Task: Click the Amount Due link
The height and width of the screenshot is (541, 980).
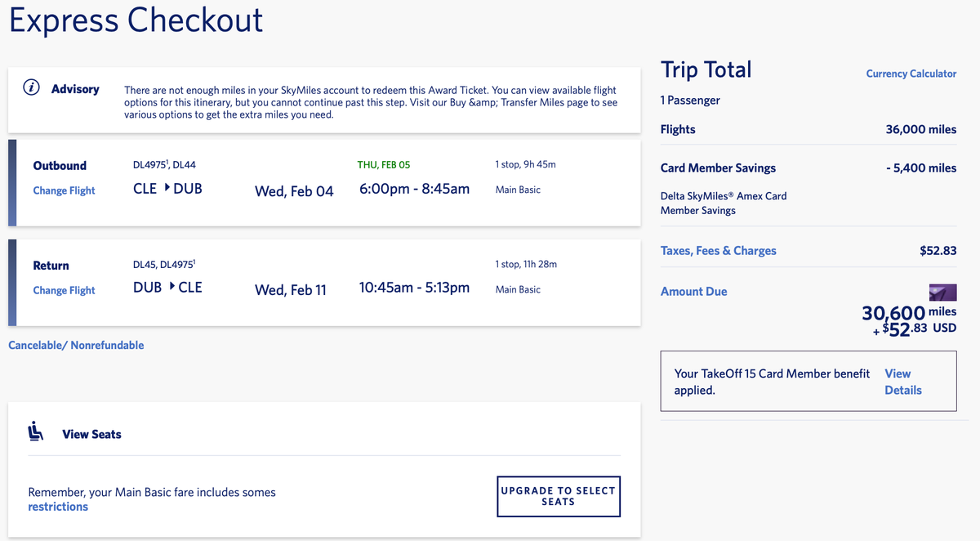Action: [x=693, y=292]
